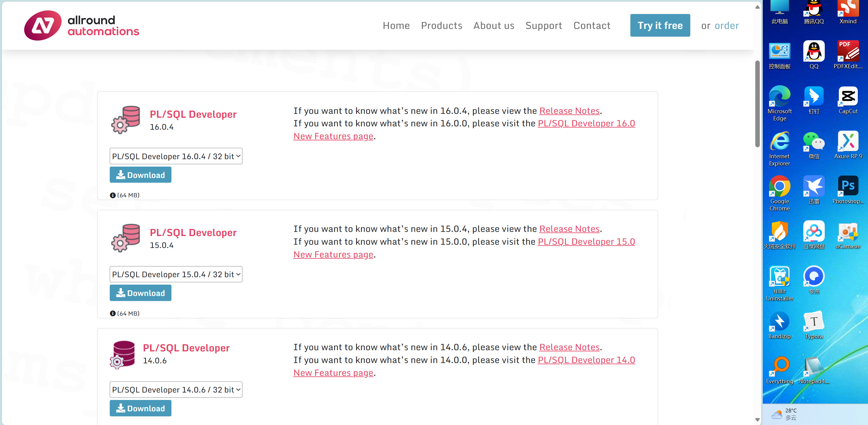This screenshot has height=425, width=868.
Task: Open the Axure RP 9 shortcut
Action: pos(848,142)
